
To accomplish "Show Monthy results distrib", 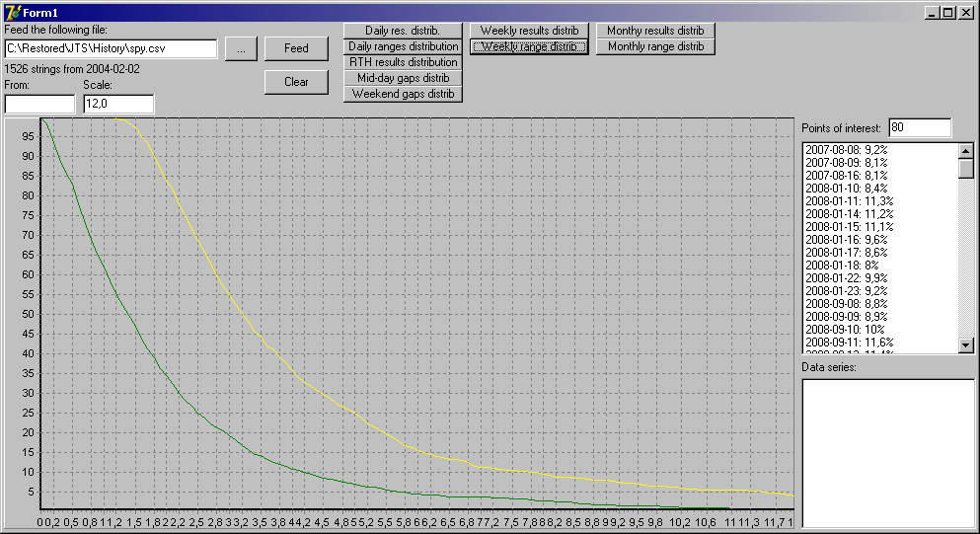I will point(655,30).
